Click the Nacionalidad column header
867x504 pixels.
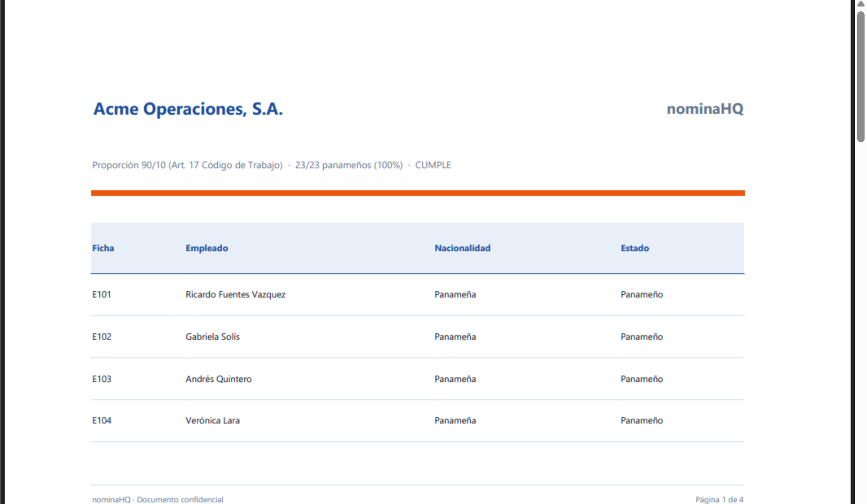point(462,248)
